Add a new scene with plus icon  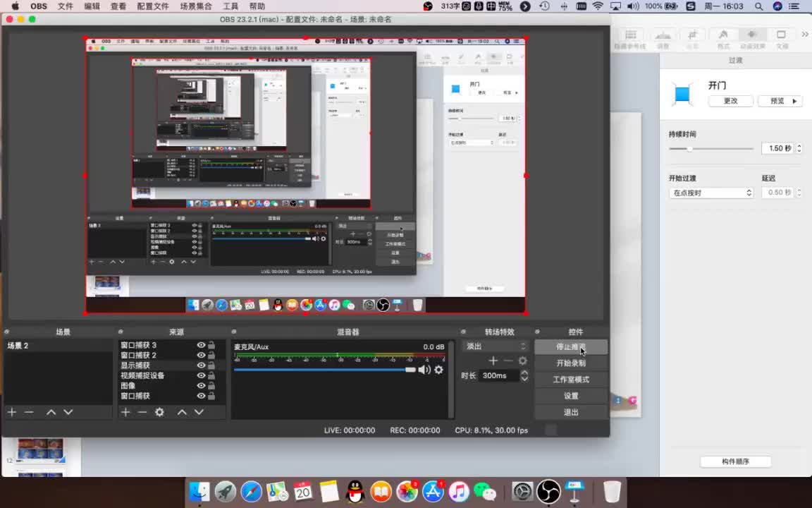(11, 412)
